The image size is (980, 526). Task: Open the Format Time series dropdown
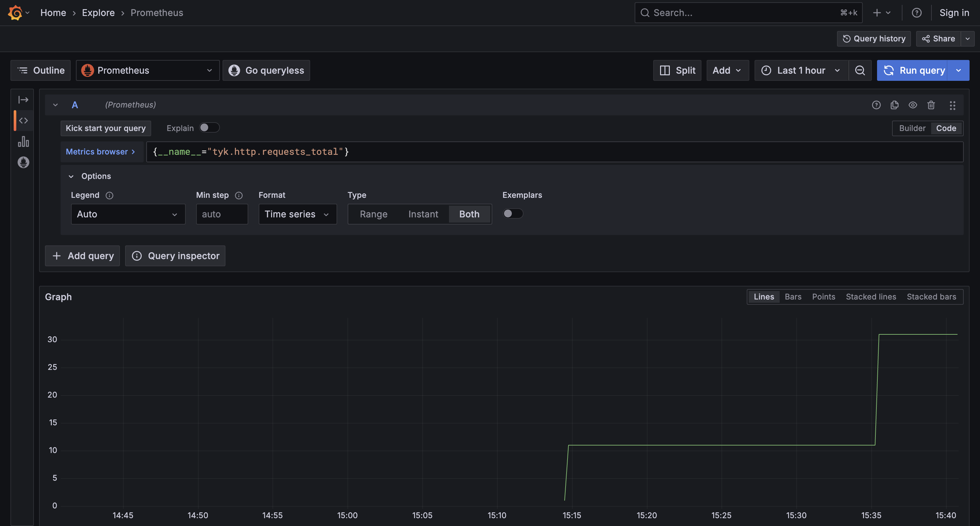[297, 214]
